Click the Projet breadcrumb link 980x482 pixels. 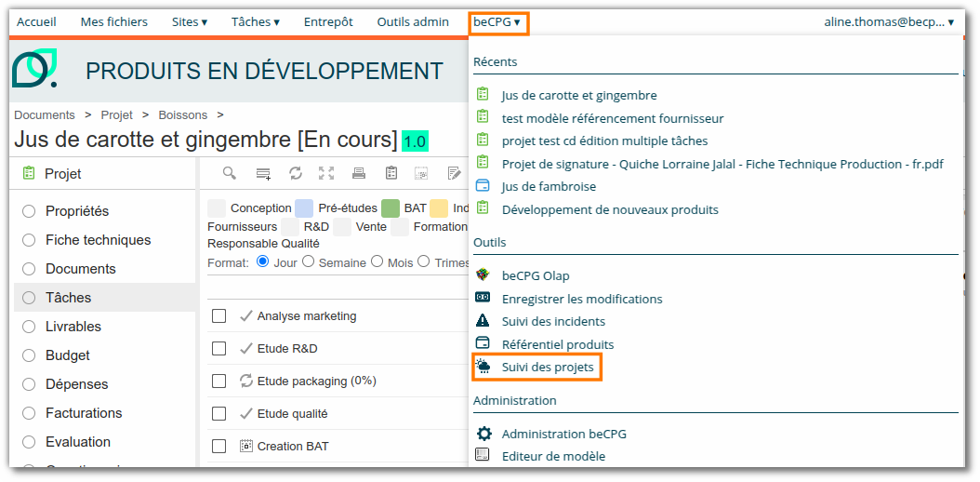click(117, 115)
